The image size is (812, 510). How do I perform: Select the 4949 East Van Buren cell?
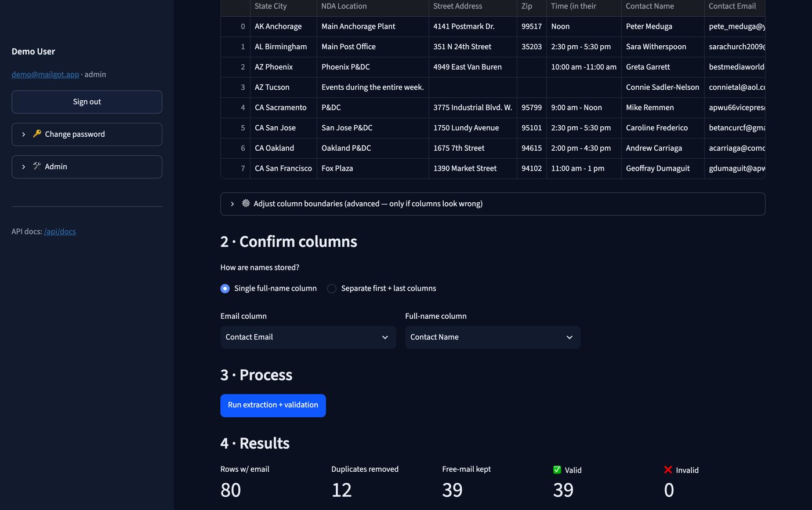point(473,67)
